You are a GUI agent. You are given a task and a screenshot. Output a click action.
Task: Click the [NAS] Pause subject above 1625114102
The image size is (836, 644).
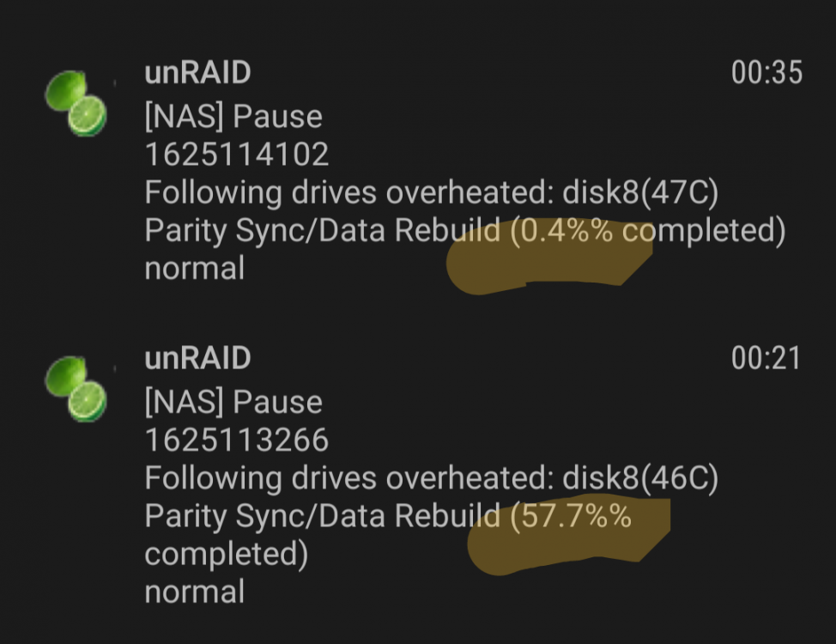[233, 116]
